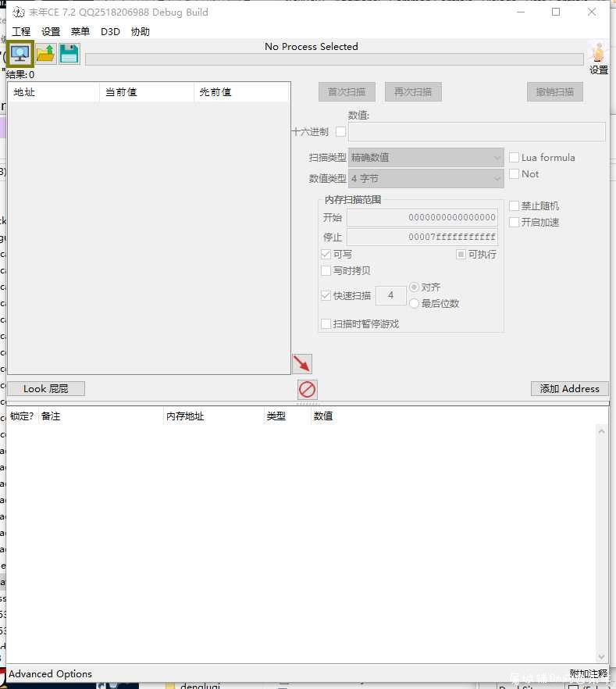Click the 开始 address input field
The image size is (616, 689).
(422, 217)
